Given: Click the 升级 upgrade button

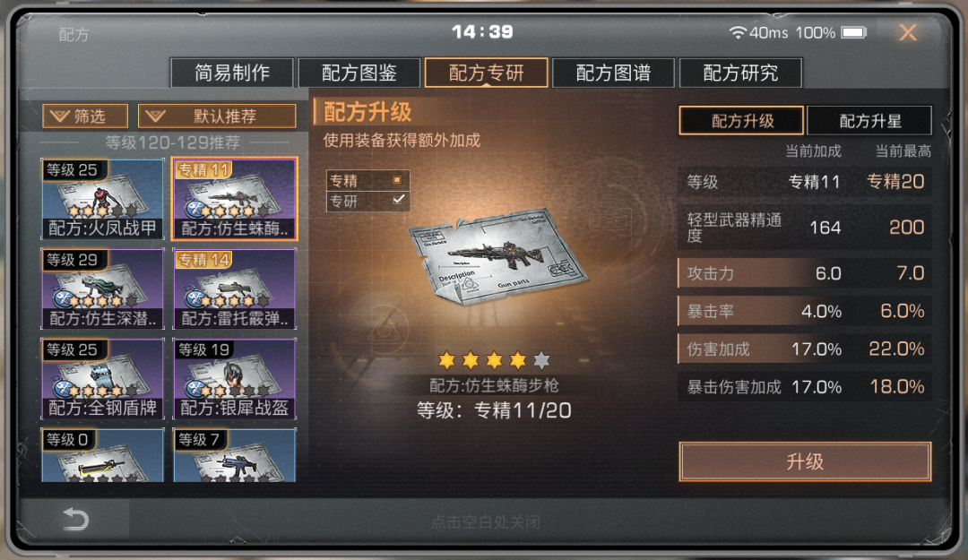Looking at the screenshot, I should pyautogui.click(x=805, y=461).
